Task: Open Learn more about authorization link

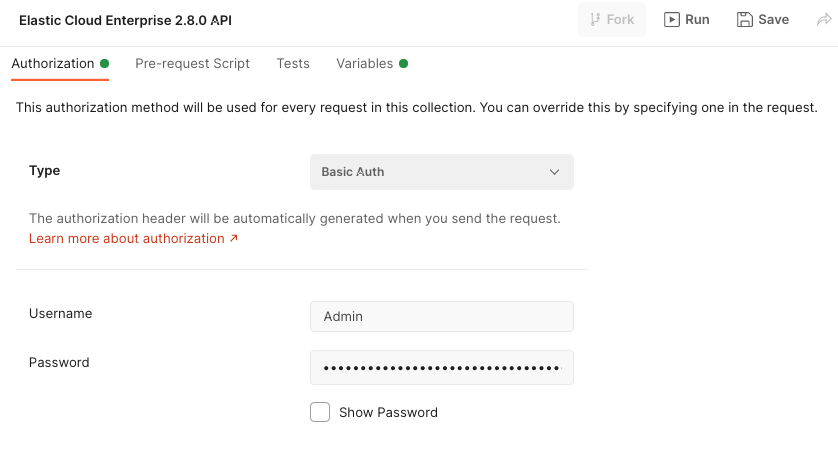Action: tap(127, 239)
